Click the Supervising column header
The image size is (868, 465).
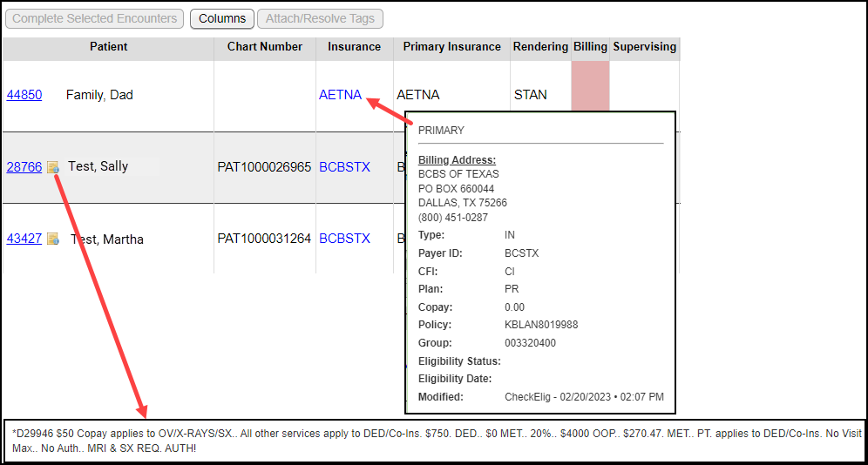click(644, 47)
